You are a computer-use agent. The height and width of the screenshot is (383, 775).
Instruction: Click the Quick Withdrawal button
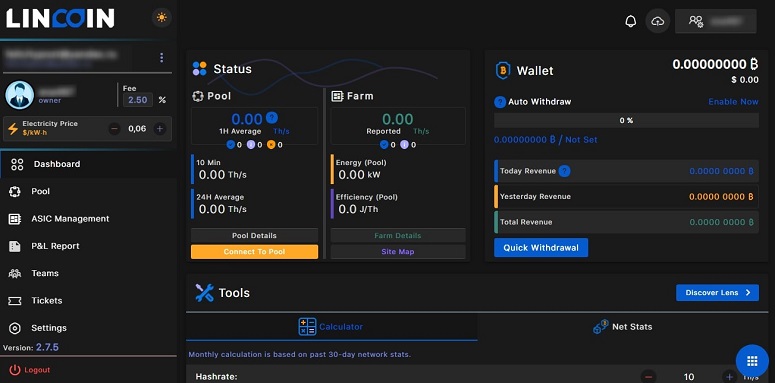tap(541, 248)
